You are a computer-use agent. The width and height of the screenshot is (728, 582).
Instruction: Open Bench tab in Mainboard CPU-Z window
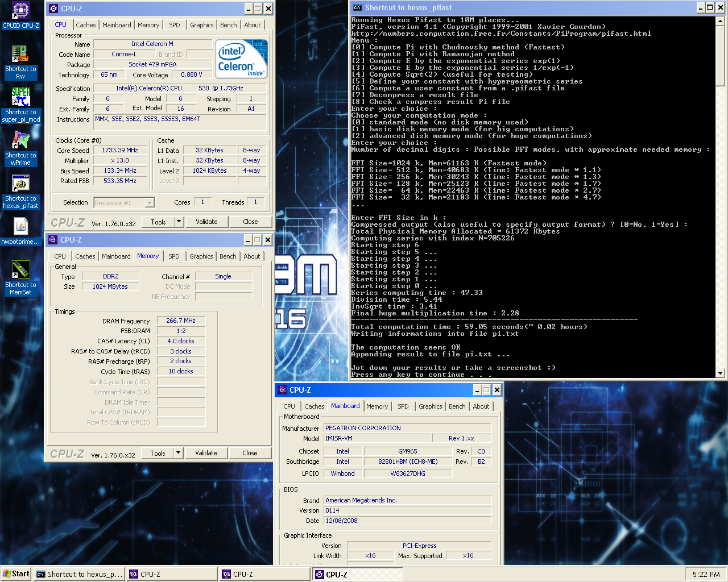[457, 406]
